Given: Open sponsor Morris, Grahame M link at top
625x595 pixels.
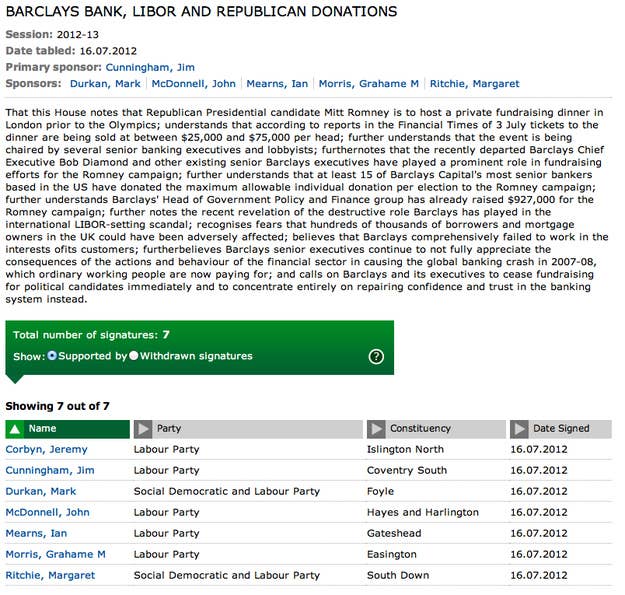Looking at the screenshot, I should coord(361,84).
